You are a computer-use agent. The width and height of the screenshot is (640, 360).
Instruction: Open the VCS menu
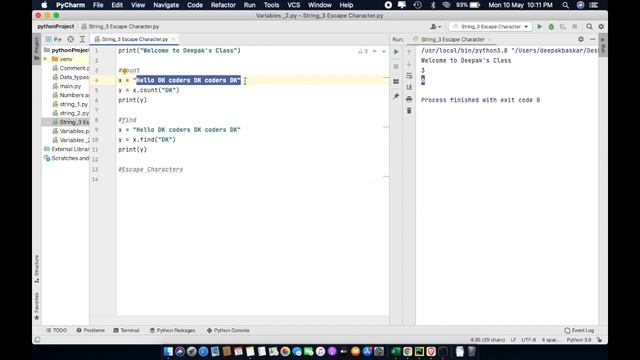[x=293, y=5]
